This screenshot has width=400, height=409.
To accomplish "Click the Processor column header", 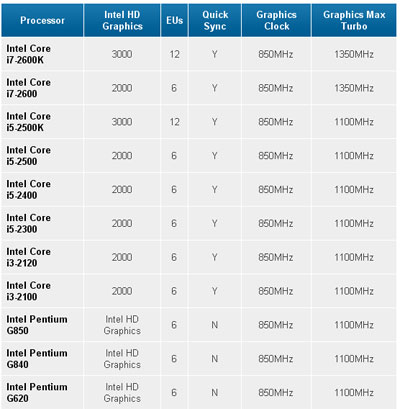I will click(42, 20).
